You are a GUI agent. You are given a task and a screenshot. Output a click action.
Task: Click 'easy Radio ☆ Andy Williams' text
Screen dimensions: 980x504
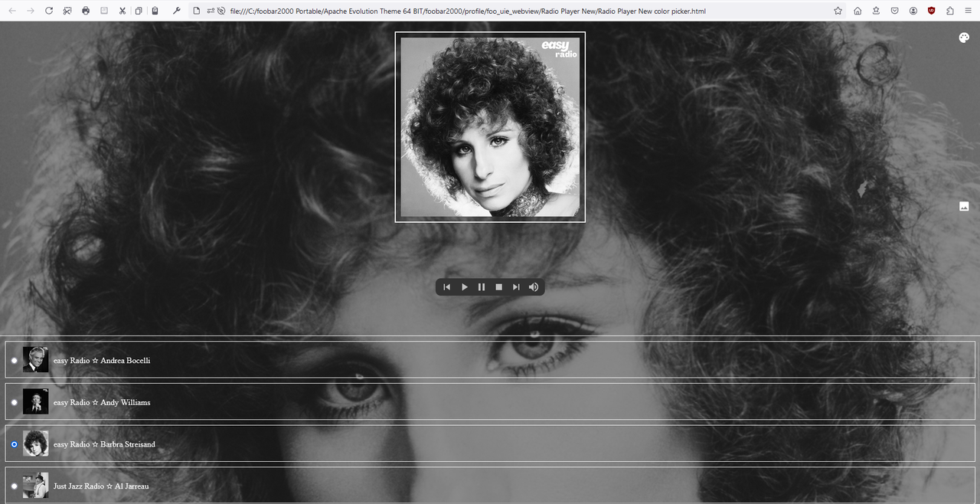click(102, 403)
